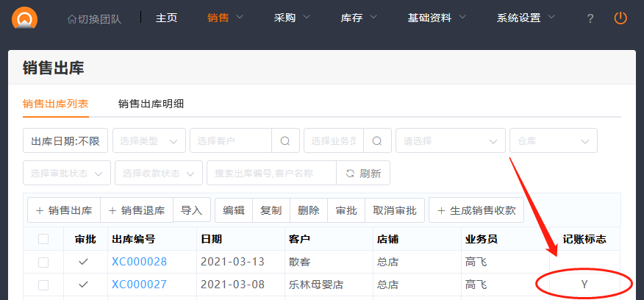Viewport: 644px width, 300px height.
Task: Check the row checkbox for XC000028
Action: [43, 262]
